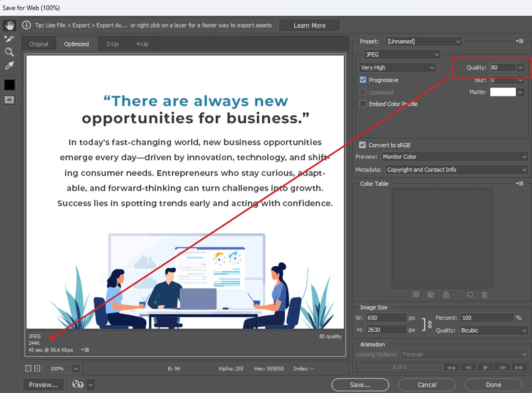Click the image width input field
The height and width of the screenshot is (393, 532).
(387, 318)
